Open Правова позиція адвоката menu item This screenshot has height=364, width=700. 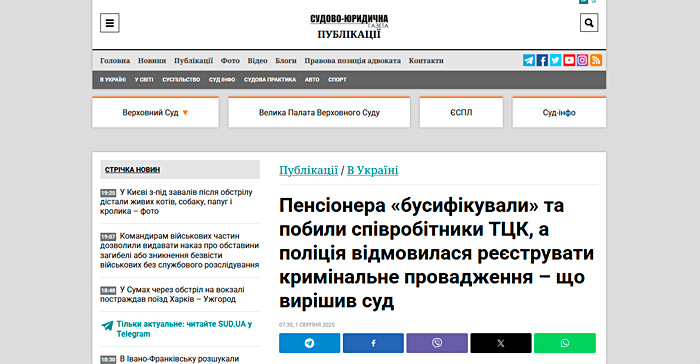point(353,61)
